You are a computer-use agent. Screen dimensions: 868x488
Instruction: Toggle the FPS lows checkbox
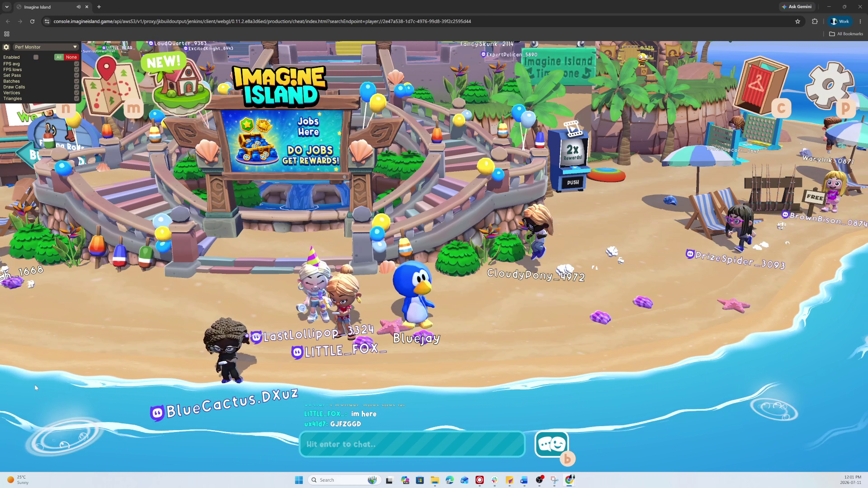[76, 70]
